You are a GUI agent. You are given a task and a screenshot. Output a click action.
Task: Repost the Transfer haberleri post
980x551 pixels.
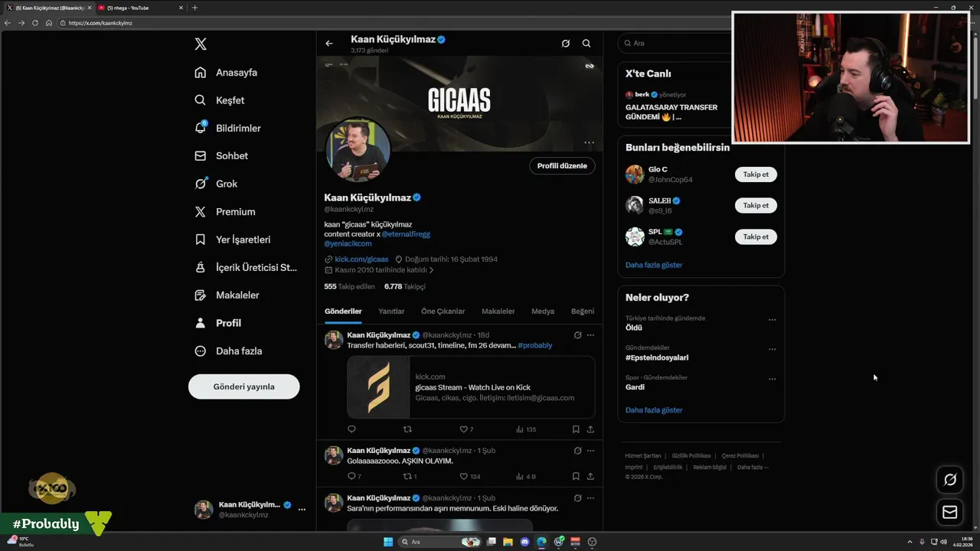click(407, 429)
